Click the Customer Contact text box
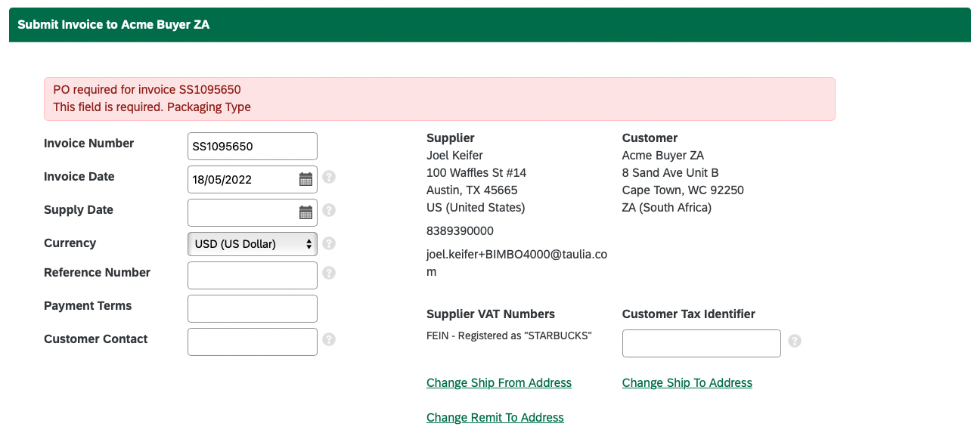The image size is (980, 436). point(253,342)
